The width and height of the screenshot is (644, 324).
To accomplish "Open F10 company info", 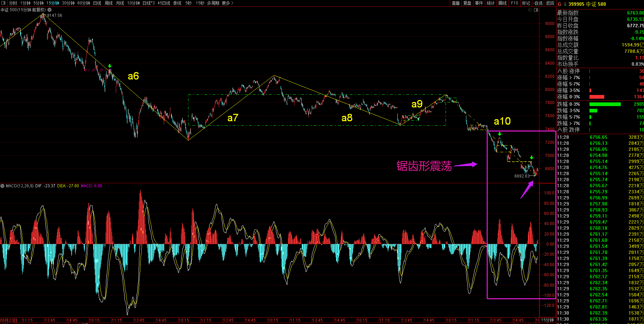I will point(514,3).
